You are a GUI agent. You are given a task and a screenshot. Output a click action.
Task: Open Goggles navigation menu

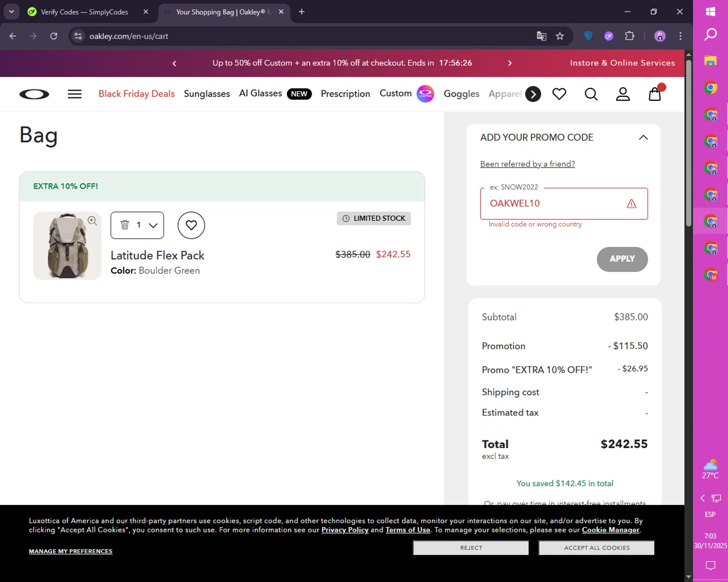tap(462, 94)
